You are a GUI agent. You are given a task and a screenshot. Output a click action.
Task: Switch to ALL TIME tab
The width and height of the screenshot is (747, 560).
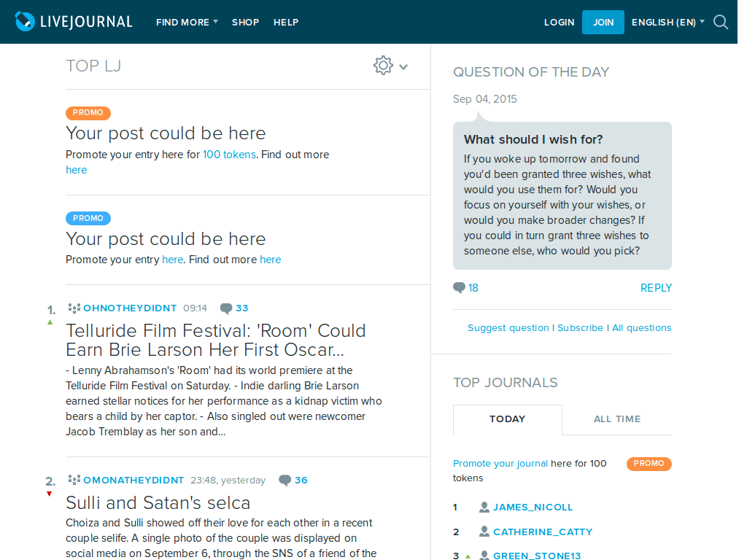coord(617,419)
